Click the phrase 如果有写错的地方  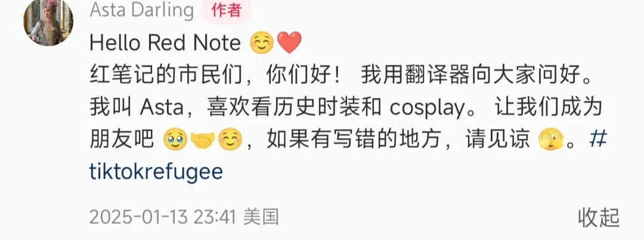tap(354, 141)
